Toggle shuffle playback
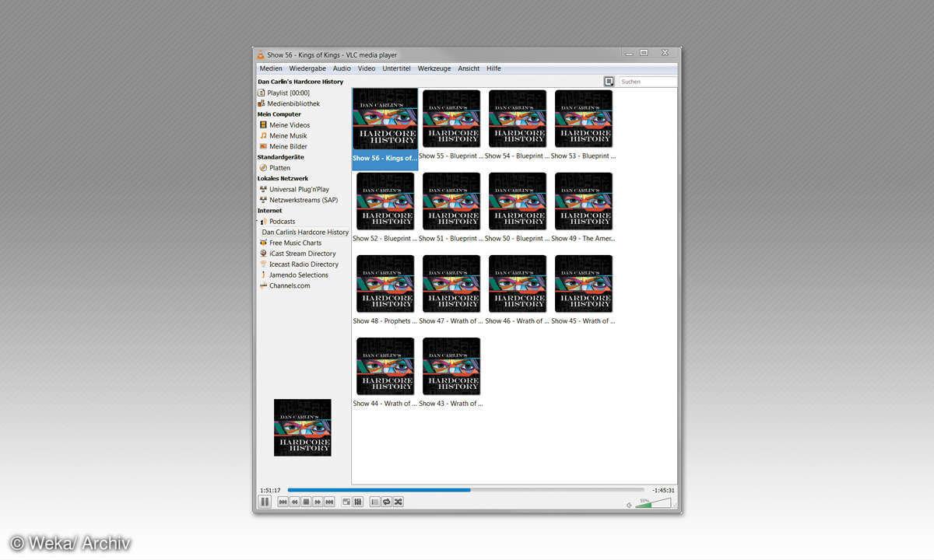The height and width of the screenshot is (560, 934). coord(399,502)
